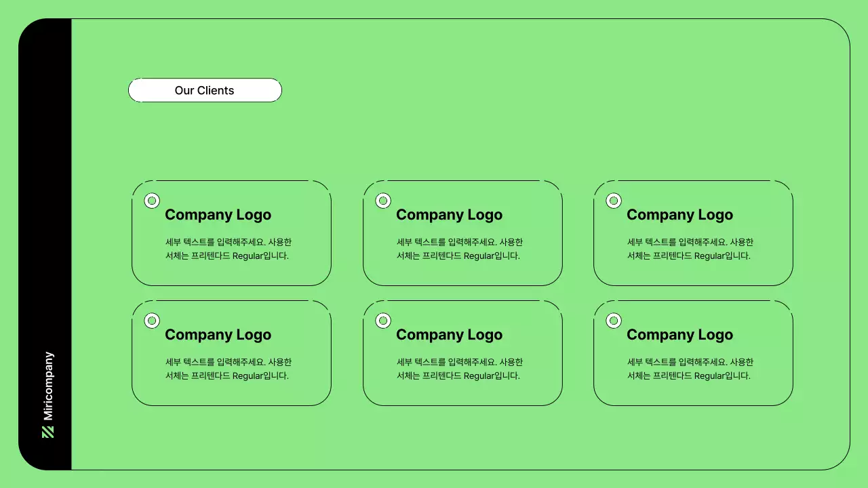Screen dimensions: 868x488
Task: Select the green striped brand icon above Miricompany text
Action: [x=47, y=431]
